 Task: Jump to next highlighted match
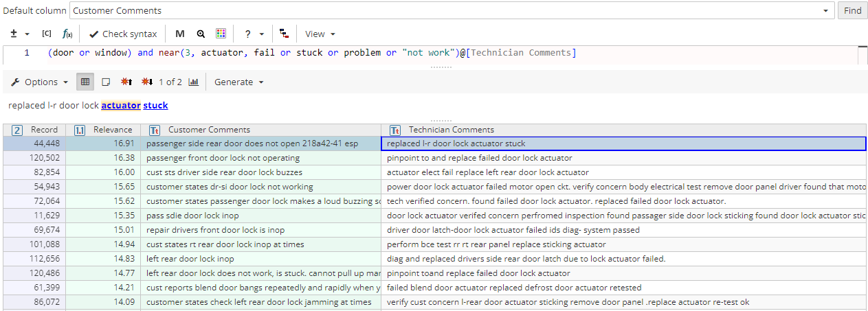(x=146, y=82)
